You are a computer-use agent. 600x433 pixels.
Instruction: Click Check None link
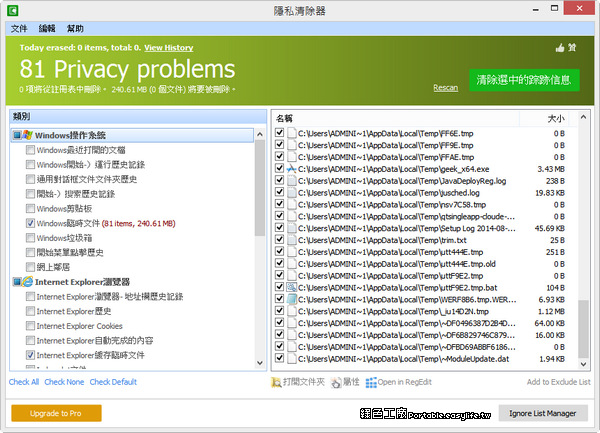click(x=64, y=382)
